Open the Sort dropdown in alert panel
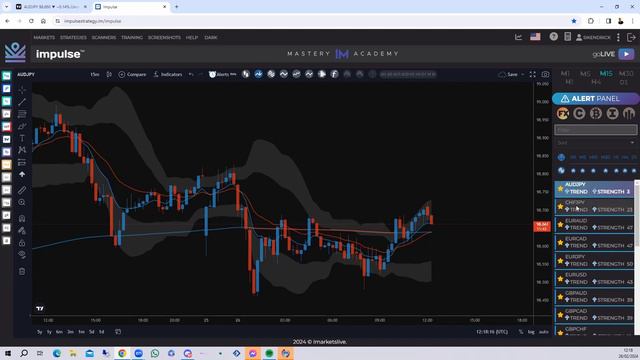640x360 pixels. (x=595, y=143)
